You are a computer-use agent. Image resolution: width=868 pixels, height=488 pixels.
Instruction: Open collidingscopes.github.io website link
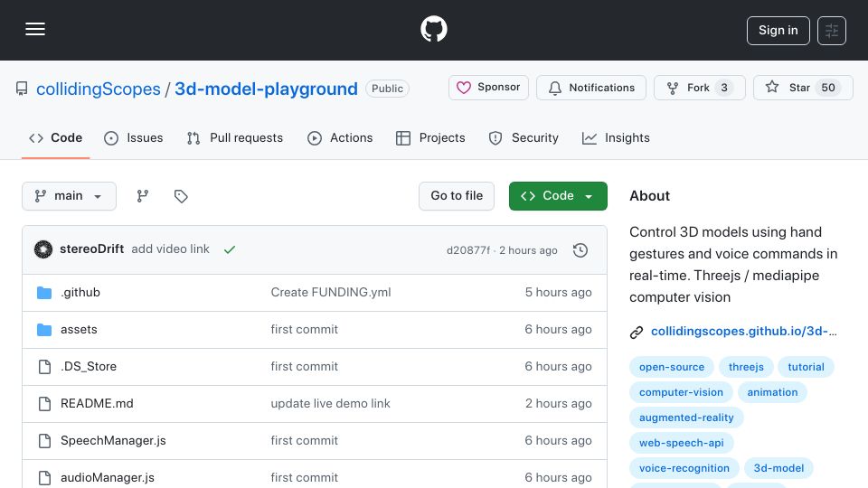743,331
